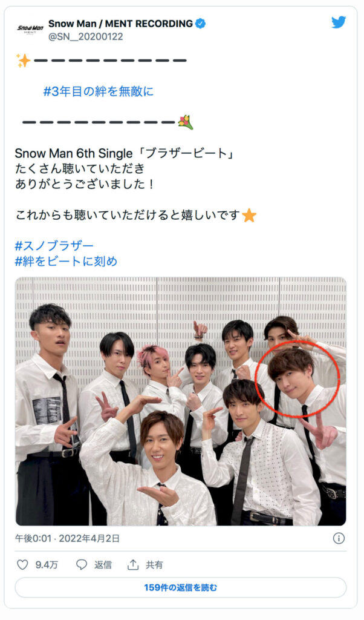Click the 返信 reply label
The height and width of the screenshot is (620, 364).
[103, 565]
